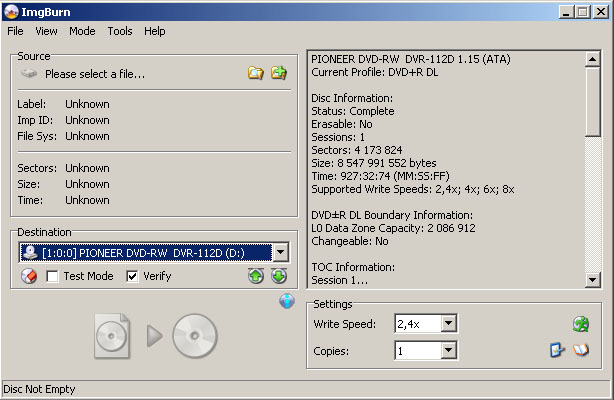The height and width of the screenshot is (400, 614).
Task: Open the create image file icon in Source
Action: 279,72
